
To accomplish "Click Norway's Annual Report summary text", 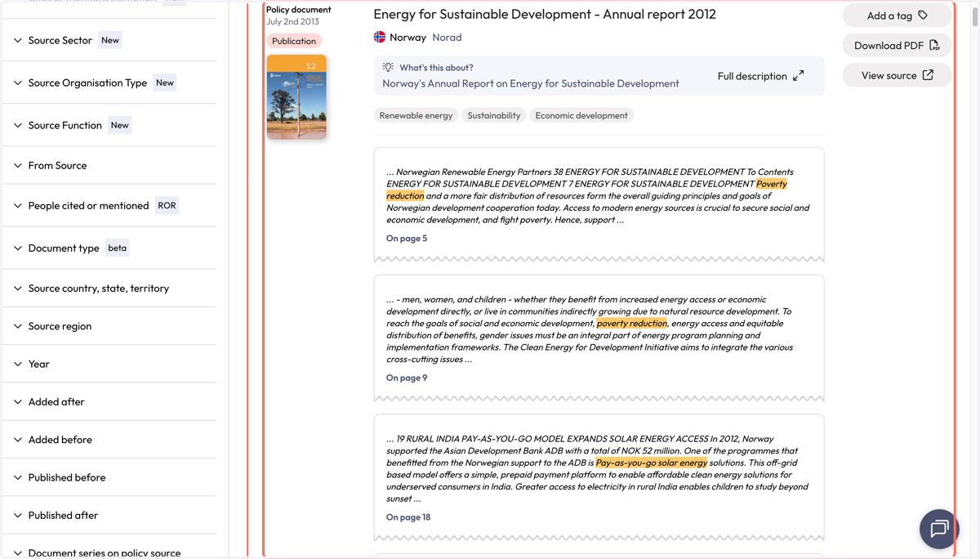I will click(x=531, y=83).
